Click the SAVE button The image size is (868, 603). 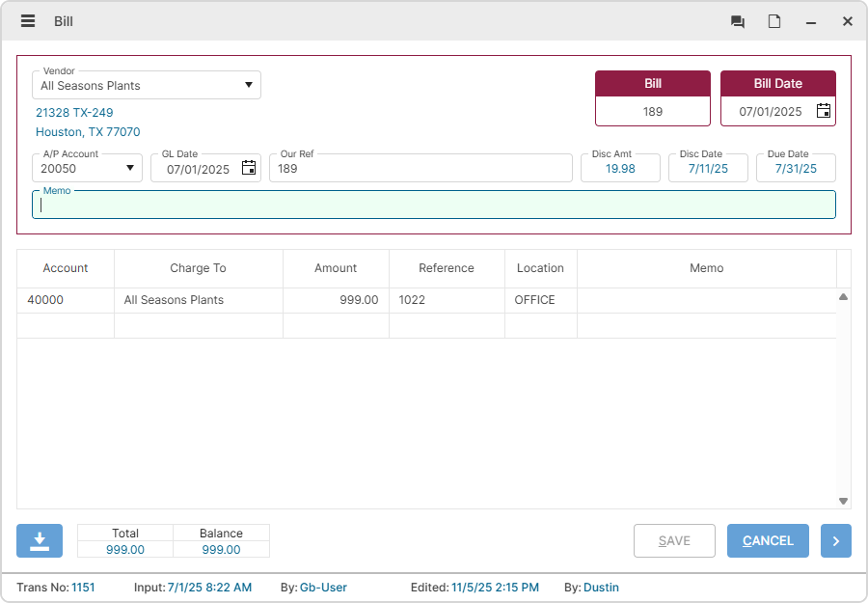tap(674, 540)
